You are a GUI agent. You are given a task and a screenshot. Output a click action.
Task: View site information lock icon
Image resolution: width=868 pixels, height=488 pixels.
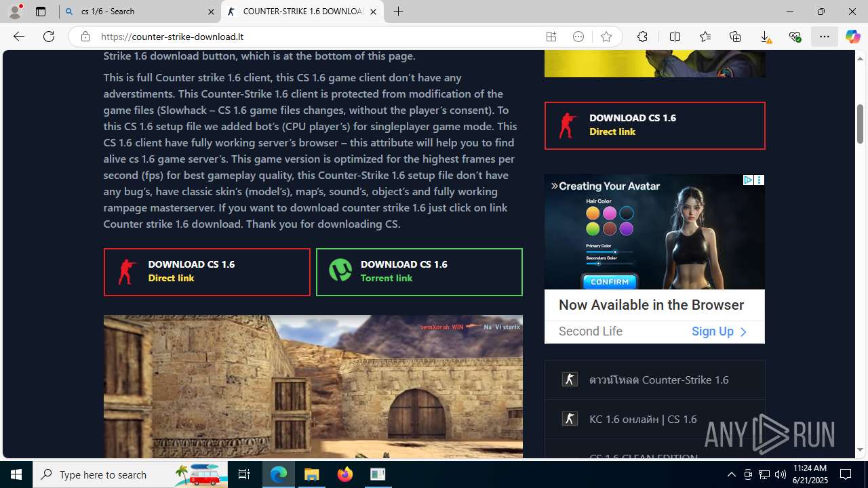tap(85, 37)
